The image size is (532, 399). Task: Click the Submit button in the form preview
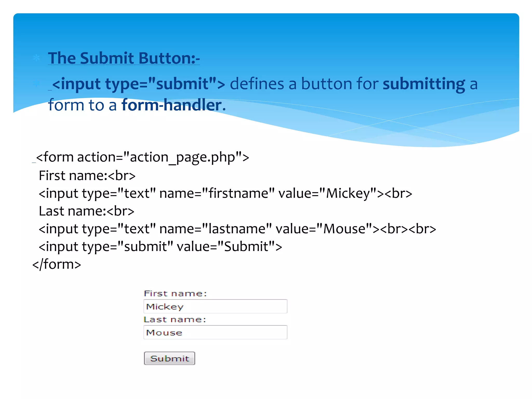(x=169, y=358)
